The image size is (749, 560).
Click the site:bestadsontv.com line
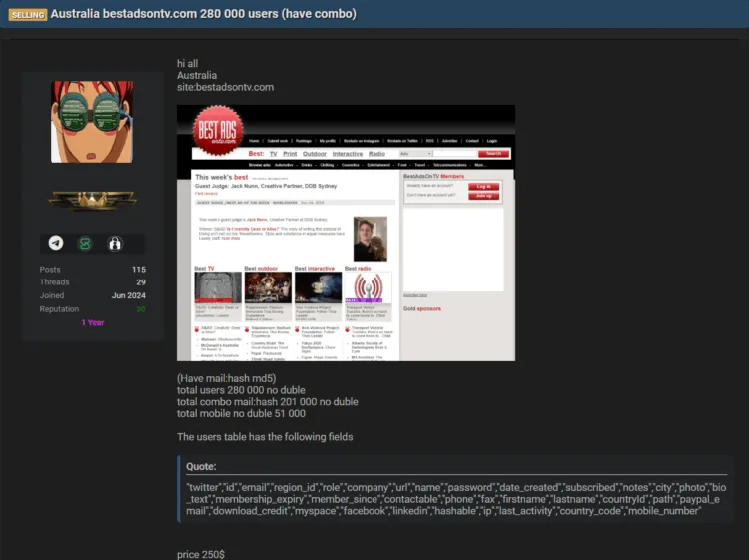(225, 87)
